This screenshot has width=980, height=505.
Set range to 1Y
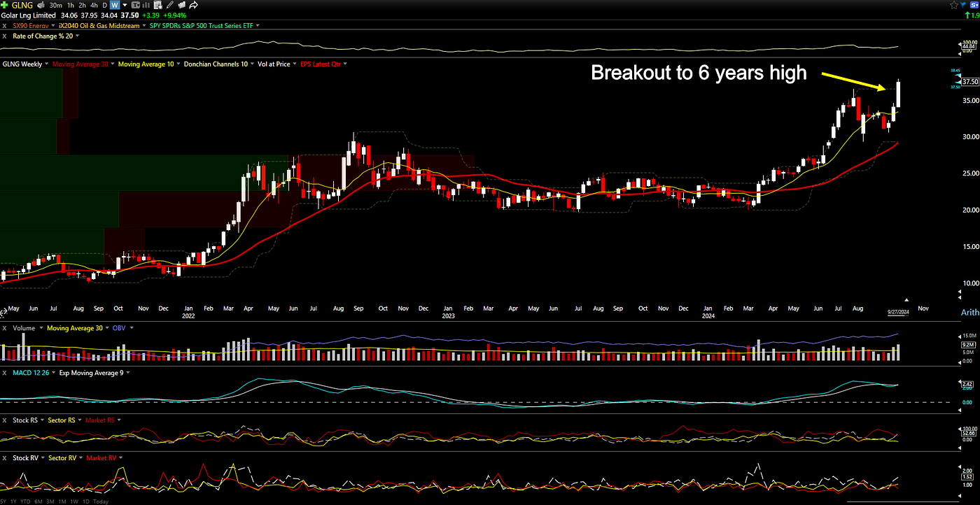13,502
